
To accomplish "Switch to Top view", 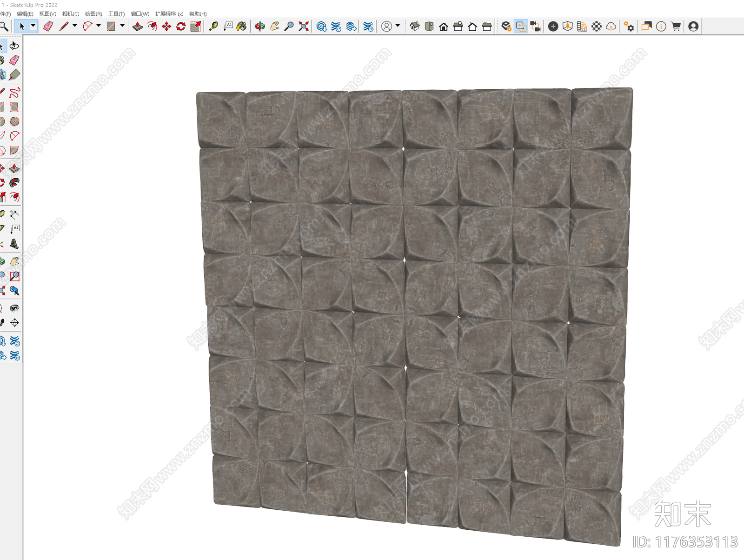I will (429, 27).
